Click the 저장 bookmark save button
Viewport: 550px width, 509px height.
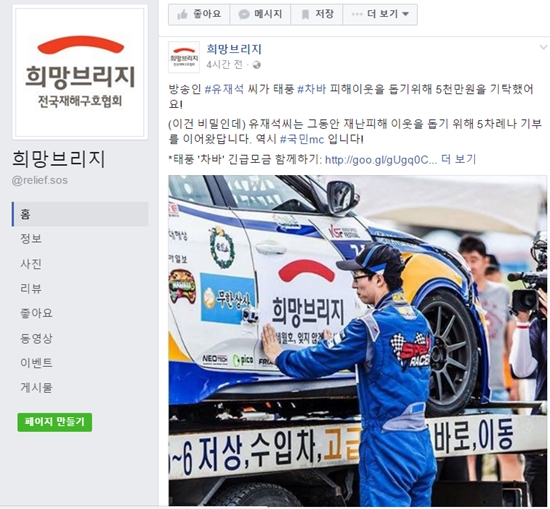pyautogui.click(x=316, y=14)
